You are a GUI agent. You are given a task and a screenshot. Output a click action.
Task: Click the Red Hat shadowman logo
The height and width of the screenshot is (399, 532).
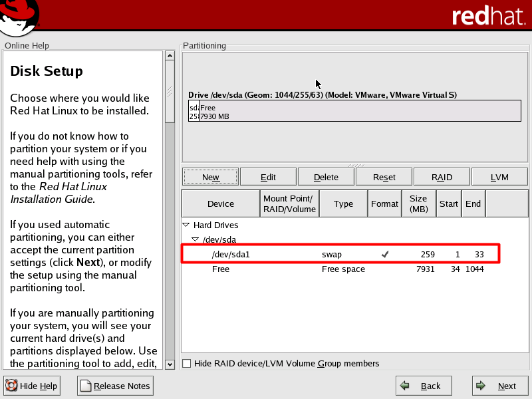[x=19, y=18]
